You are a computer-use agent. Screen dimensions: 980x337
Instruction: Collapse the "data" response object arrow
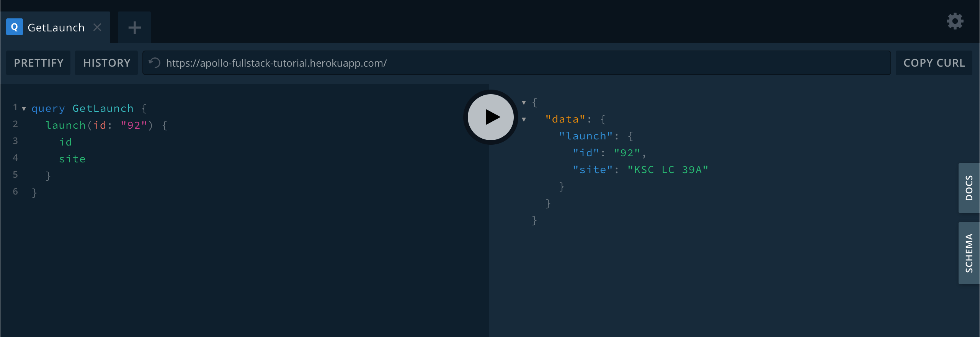click(x=524, y=119)
